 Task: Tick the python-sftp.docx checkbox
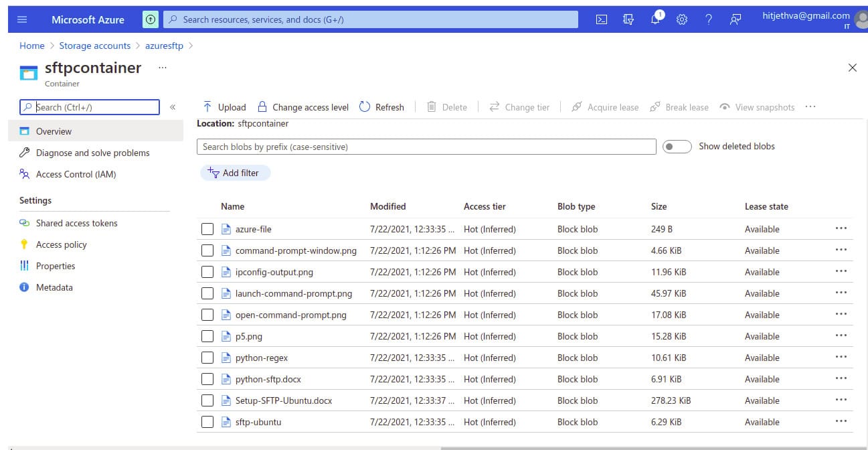pos(207,379)
